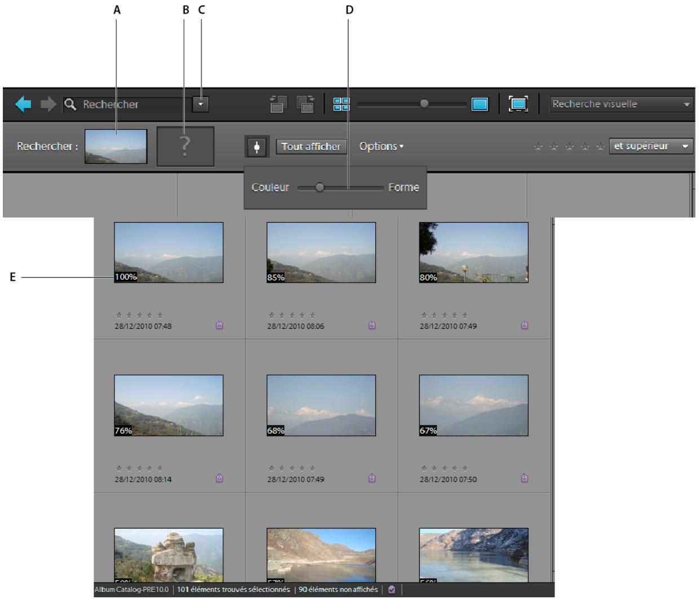Click date text 28/12/2010 07:48
The image size is (700, 599).
tap(144, 326)
